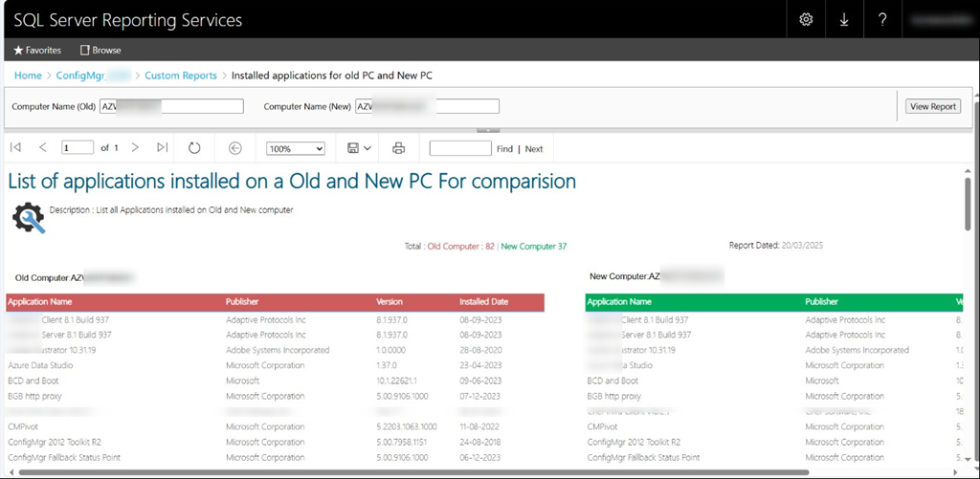
Task: Open the 100% zoom level dropdown
Action: [296, 149]
